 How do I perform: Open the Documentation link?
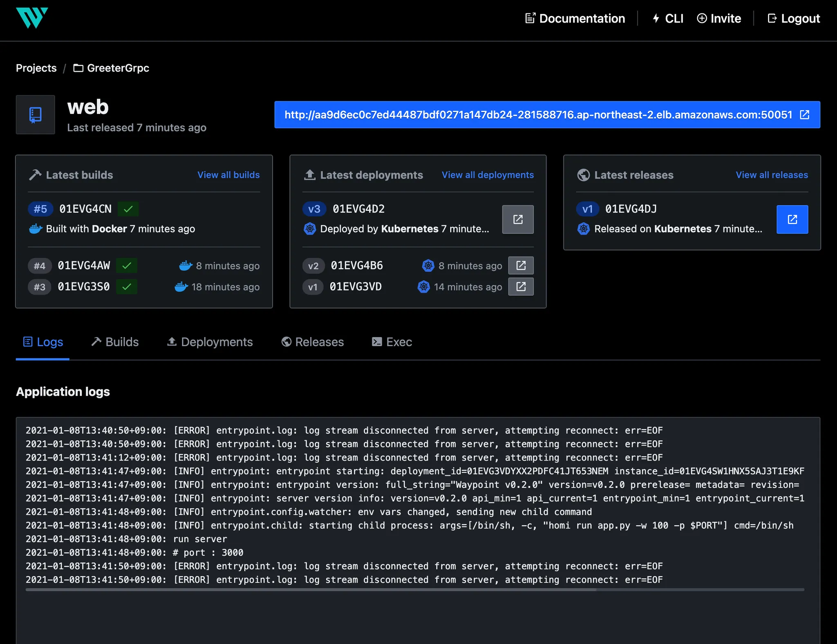pyautogui.click(x=575, y=18)
